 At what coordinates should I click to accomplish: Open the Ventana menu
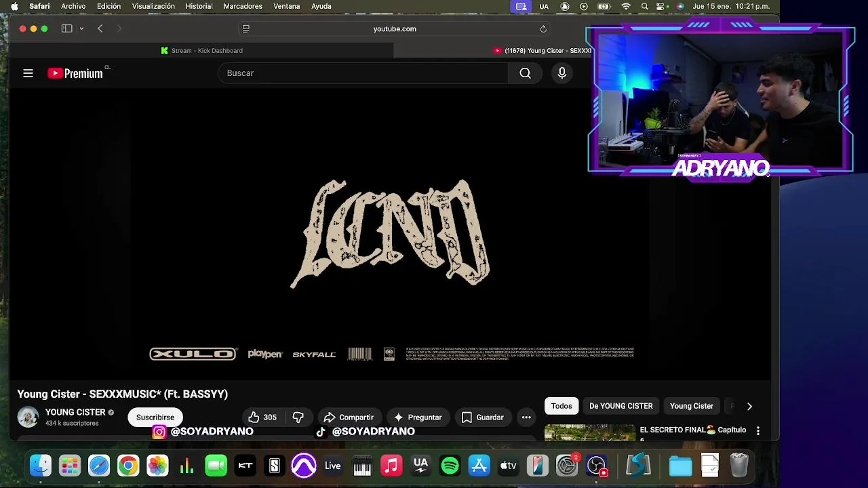[x=286, y=6]
